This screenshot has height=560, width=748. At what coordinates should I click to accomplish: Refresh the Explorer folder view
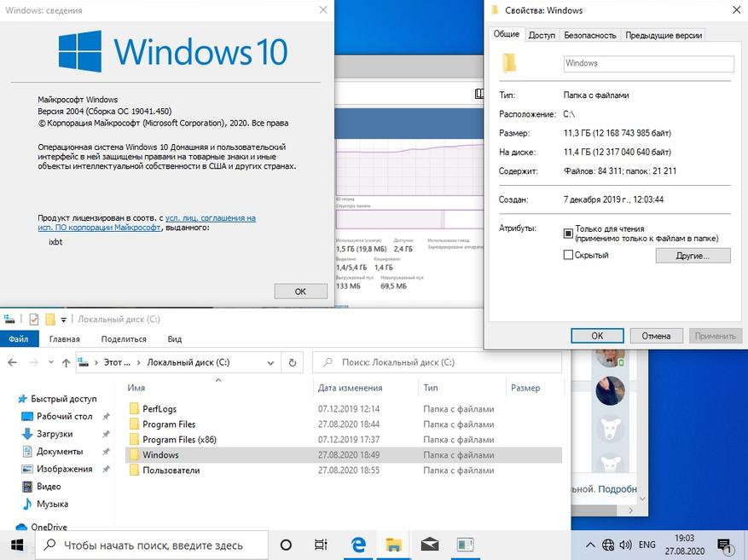(x=293, y=363)
